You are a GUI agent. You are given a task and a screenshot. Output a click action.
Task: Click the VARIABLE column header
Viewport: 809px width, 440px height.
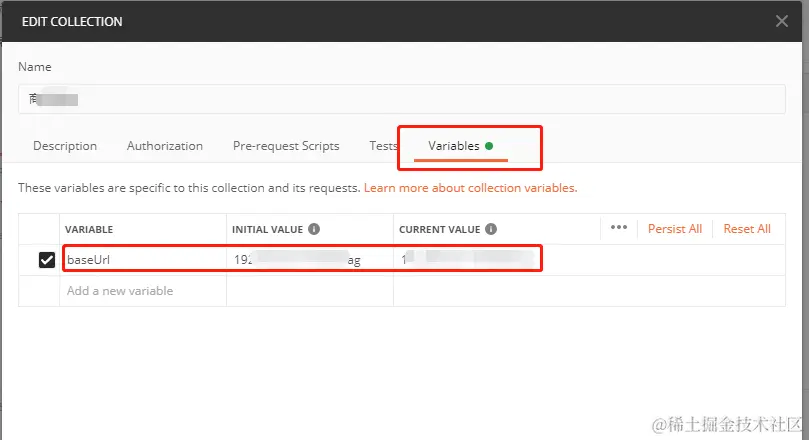[x=89, y=230]
